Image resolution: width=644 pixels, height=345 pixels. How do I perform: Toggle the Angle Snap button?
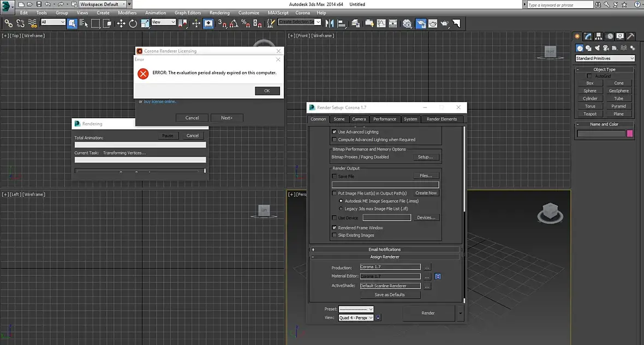234,23
